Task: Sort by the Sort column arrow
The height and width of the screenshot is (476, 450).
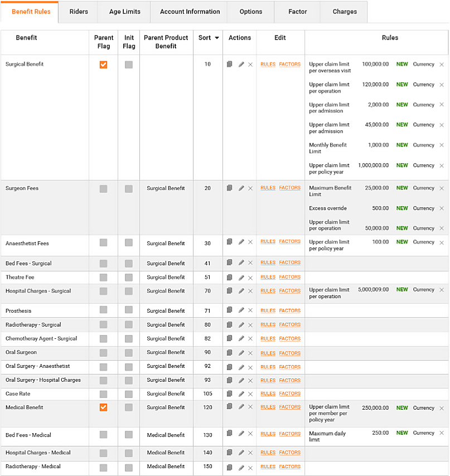Action: click(x=217, y=38)
